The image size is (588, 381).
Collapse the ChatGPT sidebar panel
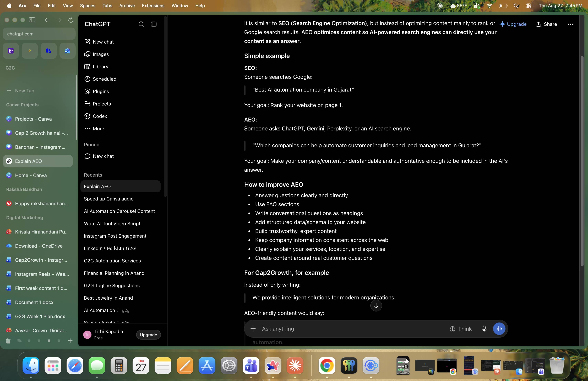pos(154,24)
